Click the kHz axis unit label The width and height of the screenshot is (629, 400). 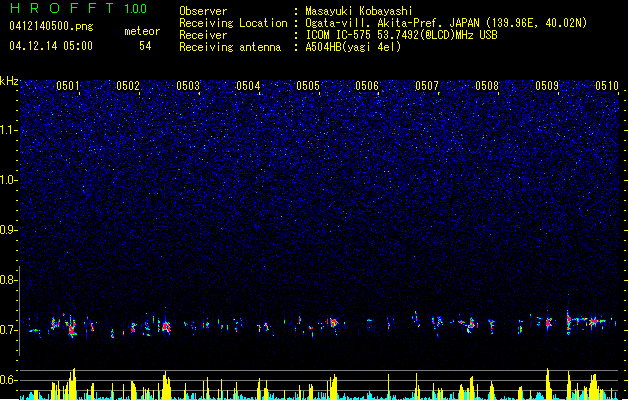pyautogui.click(x=9, y=81)
